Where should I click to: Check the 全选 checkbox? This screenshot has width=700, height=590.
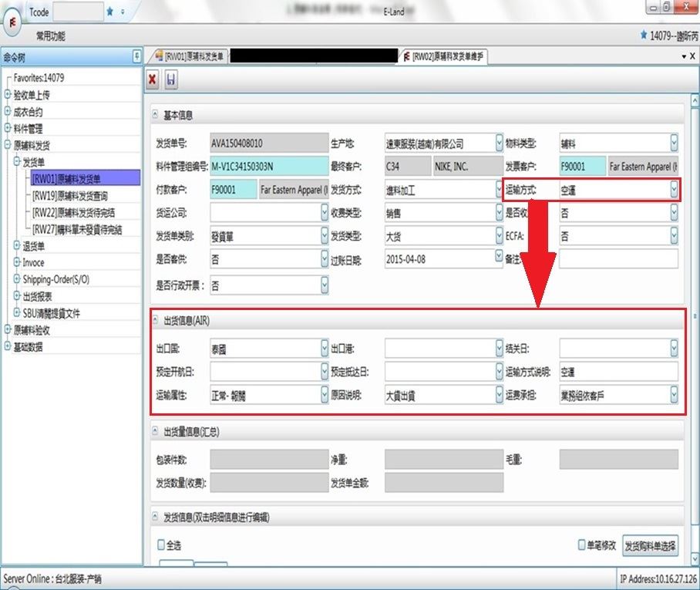pyautogui.click(x=161, y=544)
